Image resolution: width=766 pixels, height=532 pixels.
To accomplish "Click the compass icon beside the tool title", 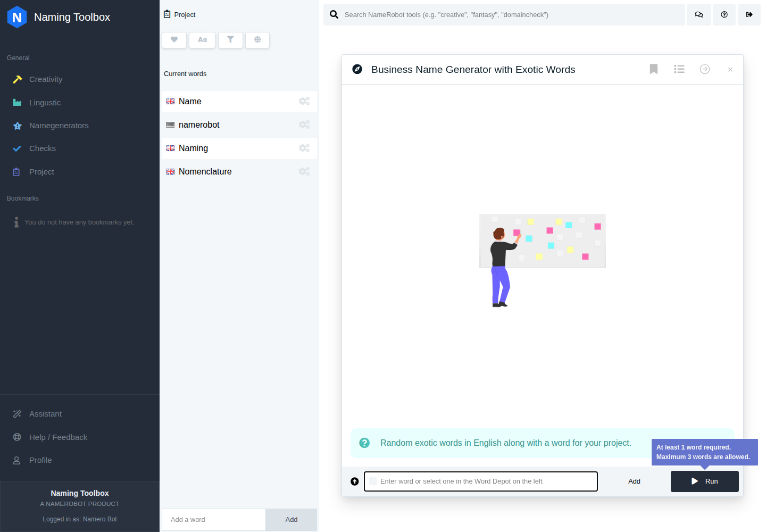I will coord(357,69).
